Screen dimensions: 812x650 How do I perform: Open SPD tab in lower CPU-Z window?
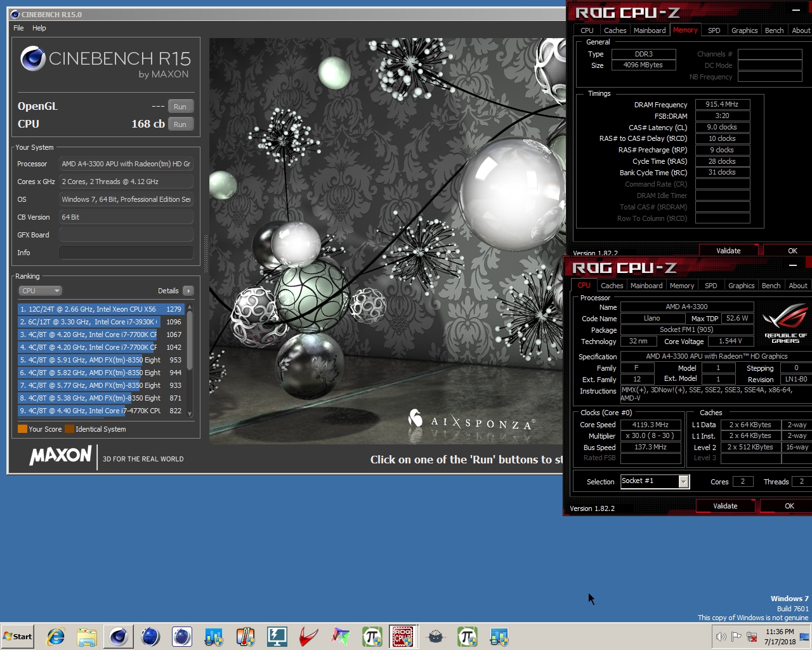pos(710,286)
